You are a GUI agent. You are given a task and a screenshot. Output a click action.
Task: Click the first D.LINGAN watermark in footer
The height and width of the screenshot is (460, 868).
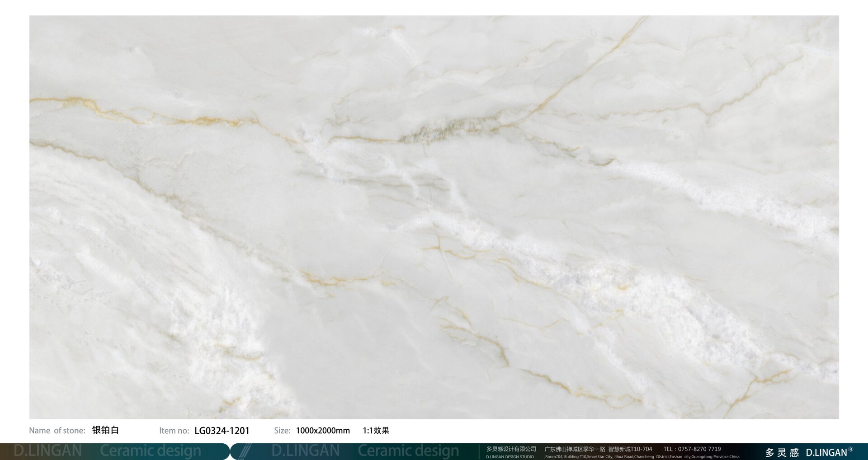click(x=48, y=451)
